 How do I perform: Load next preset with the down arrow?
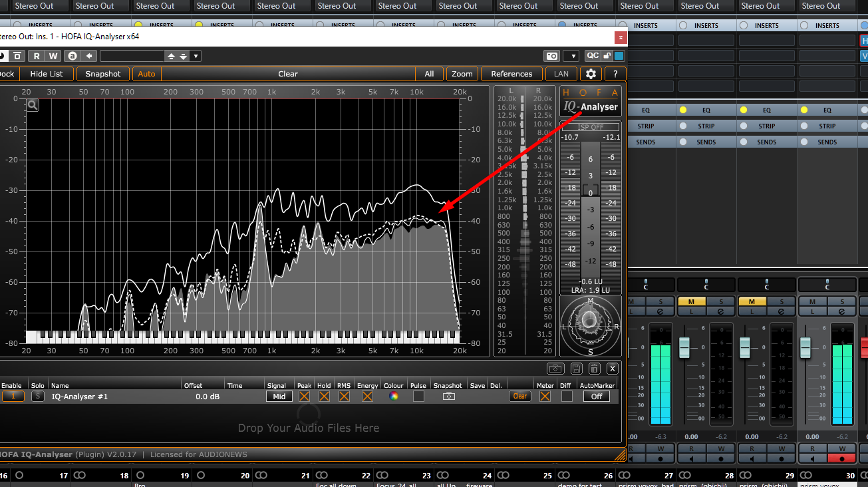tap(184, 56)
